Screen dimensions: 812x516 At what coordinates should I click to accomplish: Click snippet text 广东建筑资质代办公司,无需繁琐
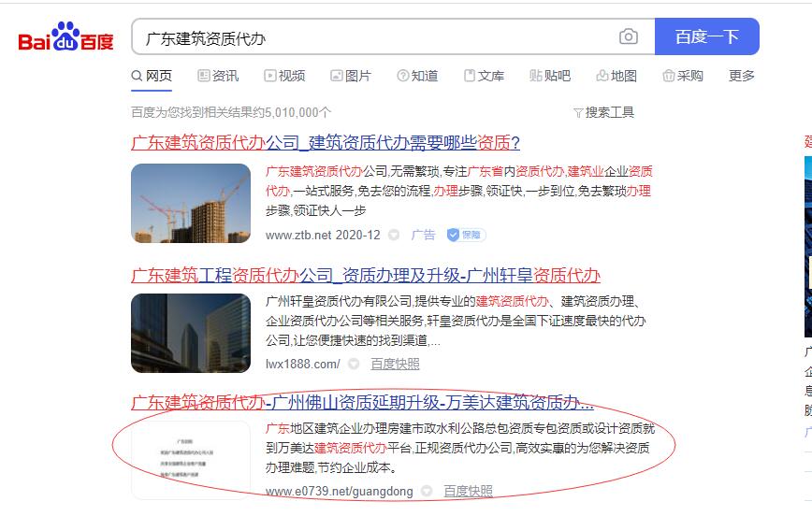point(354,171)
